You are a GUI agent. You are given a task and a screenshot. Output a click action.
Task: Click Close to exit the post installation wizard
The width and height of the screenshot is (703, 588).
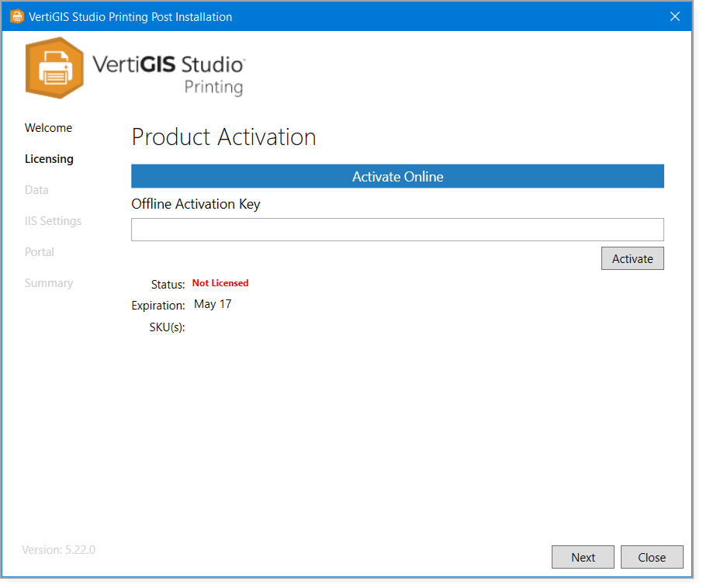652,557
